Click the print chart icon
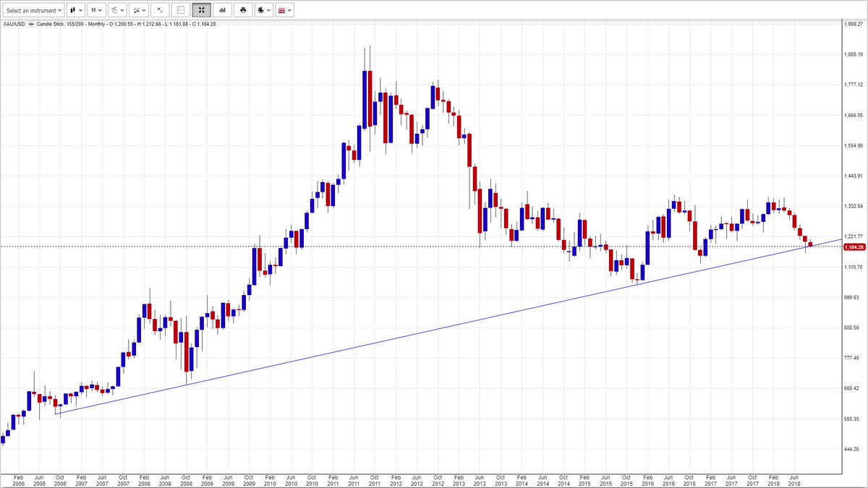The height and width of the screenshot is (488, 868). (243, 11)
